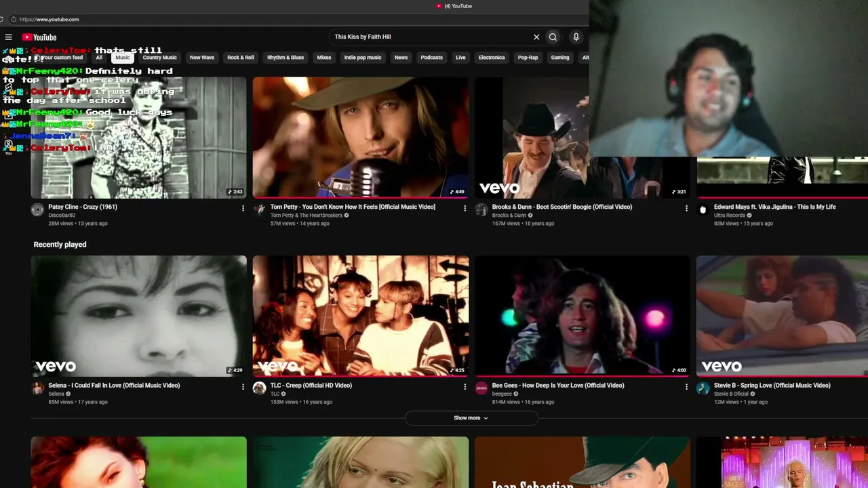
Task: Open the title You Don't Know How It Feels
Action: (x=353, y=207)
